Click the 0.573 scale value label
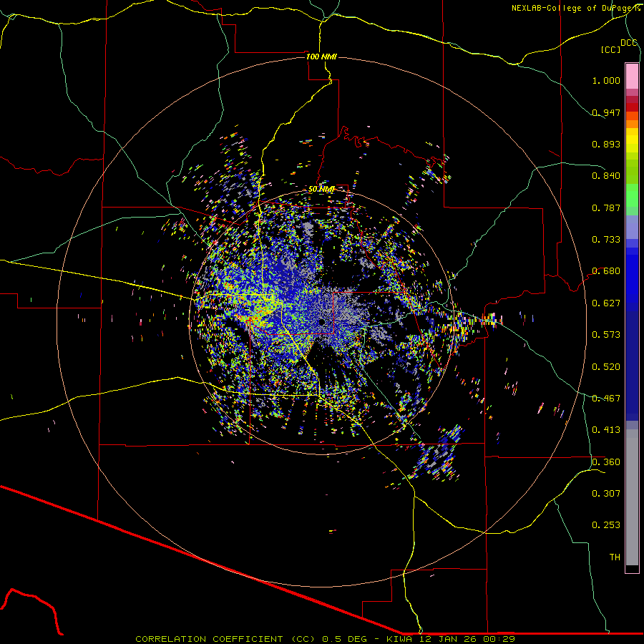 tap(606, 335)
